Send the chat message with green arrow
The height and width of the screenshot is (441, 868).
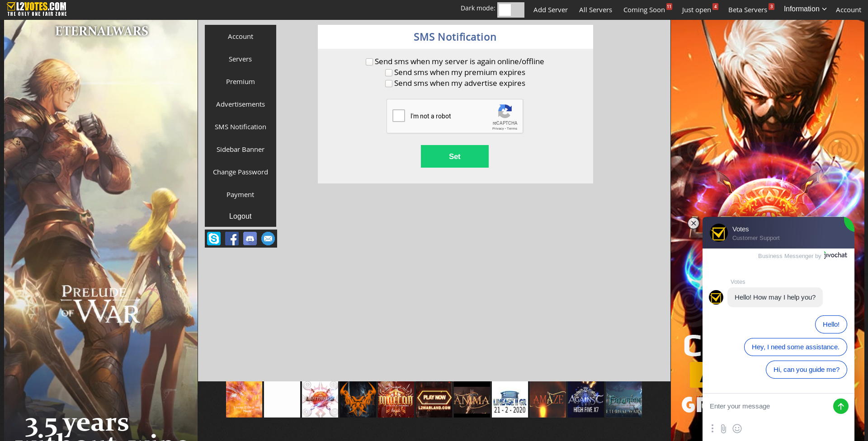(x=841, y=406)
